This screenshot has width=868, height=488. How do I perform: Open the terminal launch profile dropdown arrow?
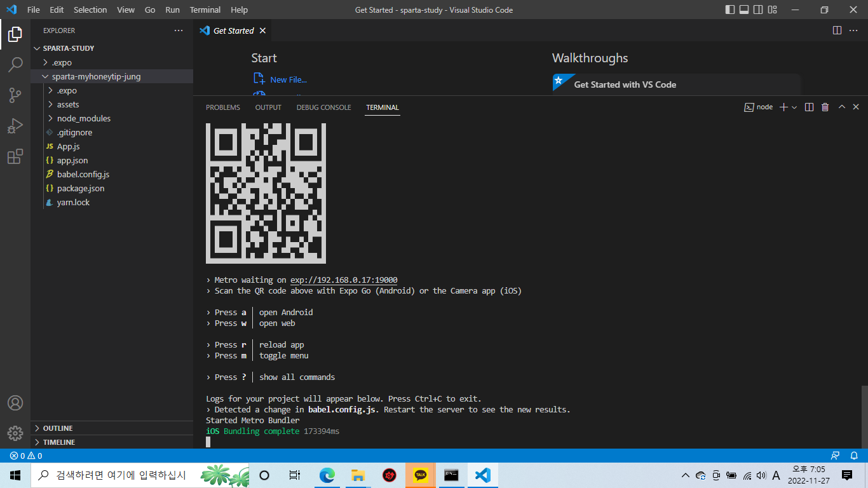click(x=794, y=107)
